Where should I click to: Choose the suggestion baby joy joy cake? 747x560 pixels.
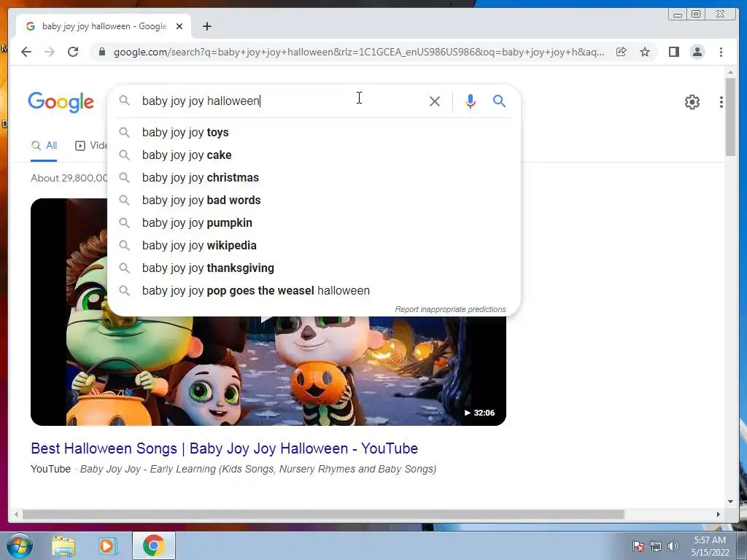pyautogui.click(x=314, y=155)
